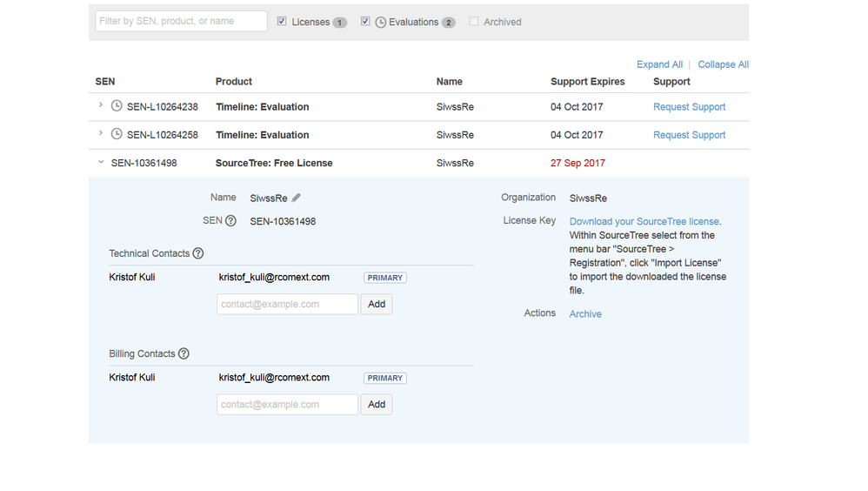Click the Product column header
Screen dimensions: 868x491
(234, 82)
